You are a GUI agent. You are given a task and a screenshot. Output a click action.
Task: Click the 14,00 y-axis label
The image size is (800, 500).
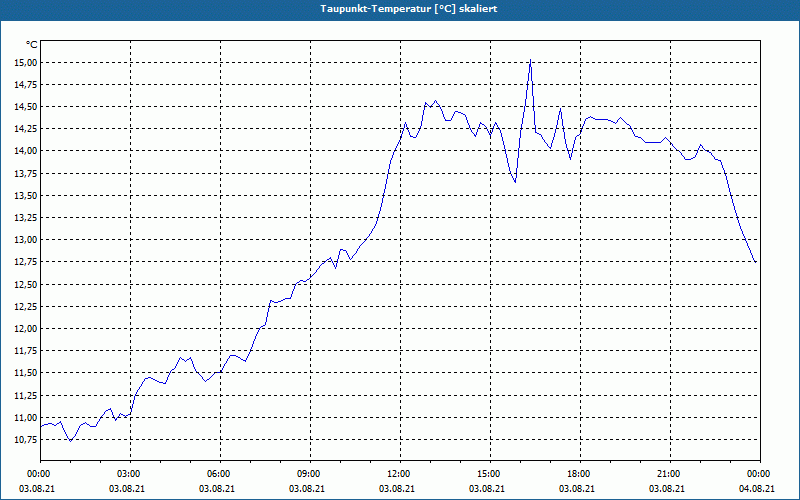click(x=26, y=152)
